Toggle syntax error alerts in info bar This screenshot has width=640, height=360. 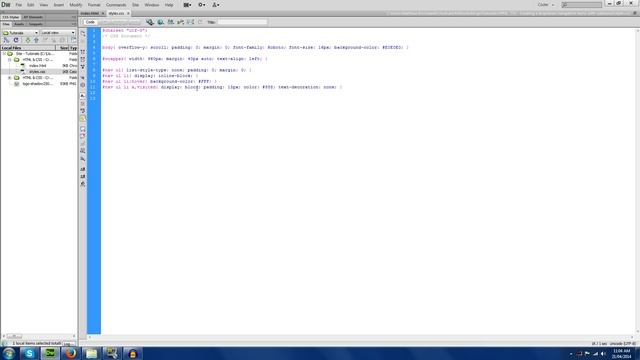pos(83,118)
